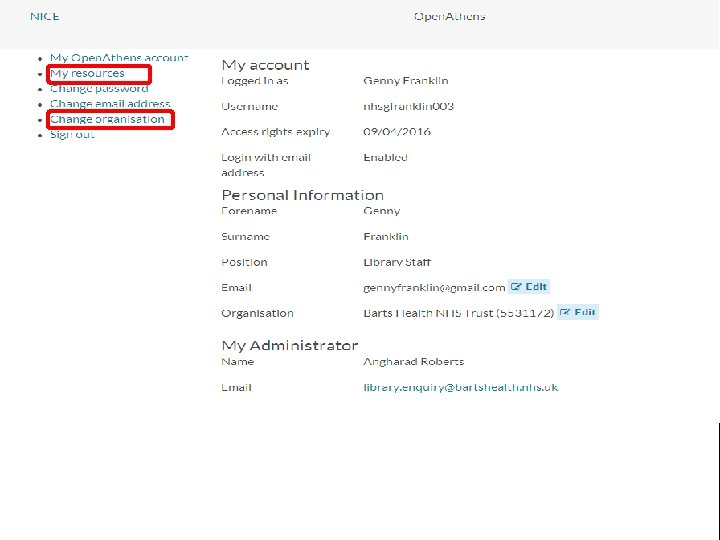This screenshot has width=720, height=540.
Task: Select access rights expiry date 09/04/2016
Action: pos(397,132)
